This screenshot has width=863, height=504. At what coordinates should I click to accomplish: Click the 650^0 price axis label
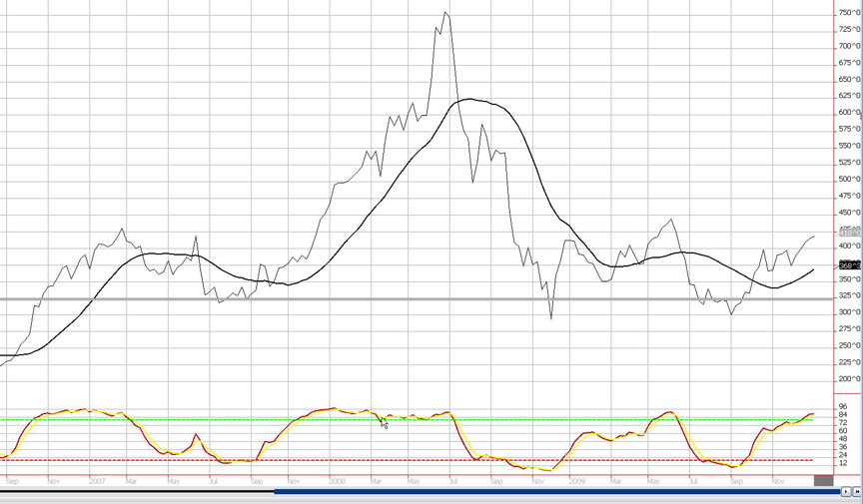pyautogui.click(x=849, y=79)
